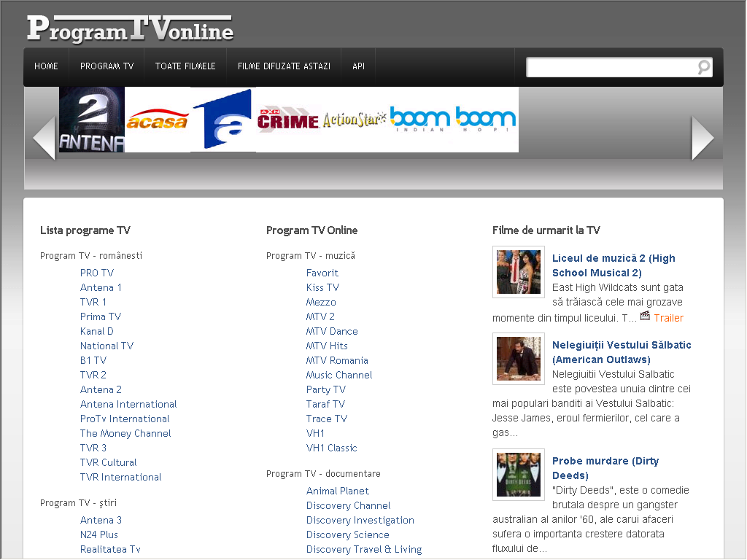Open TOATE FILMELE menu item
The width and height of the screenshot is (747, 560).
tap(185, 66)
